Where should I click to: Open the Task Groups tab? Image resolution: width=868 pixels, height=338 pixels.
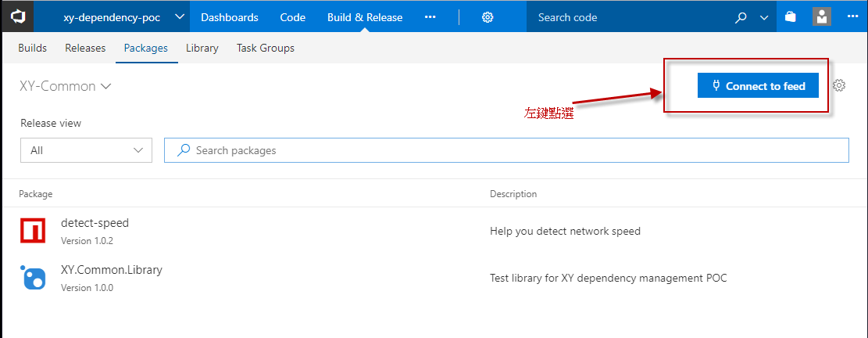pyautogui.click(x=266, y=49)
